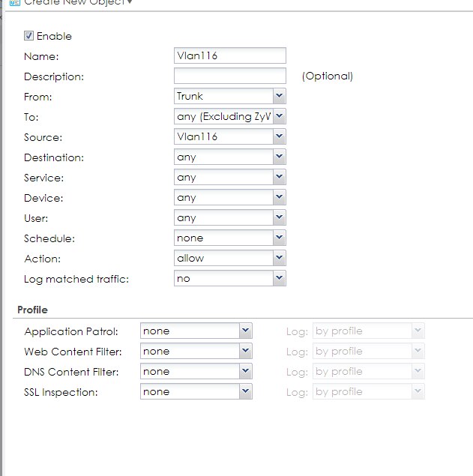Open the SSL Inspection profile dropdown
473x476 pixels.
point(196,391)
